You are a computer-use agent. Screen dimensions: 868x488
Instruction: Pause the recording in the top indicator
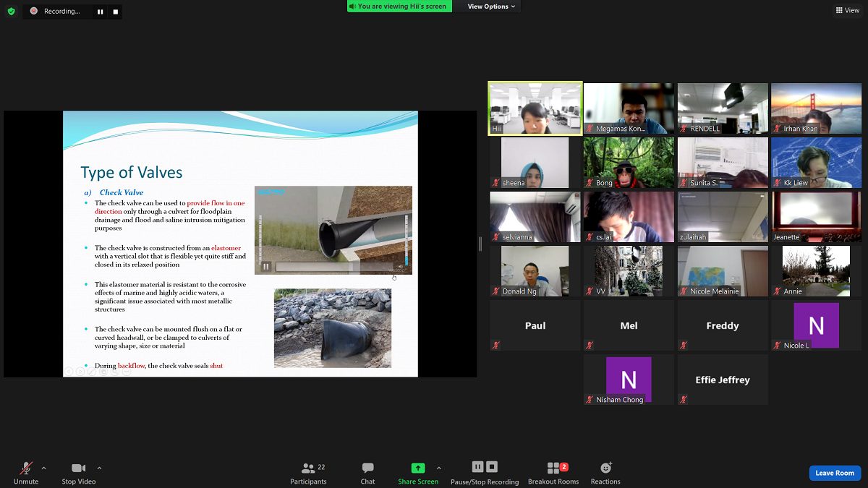pos(101,12)
